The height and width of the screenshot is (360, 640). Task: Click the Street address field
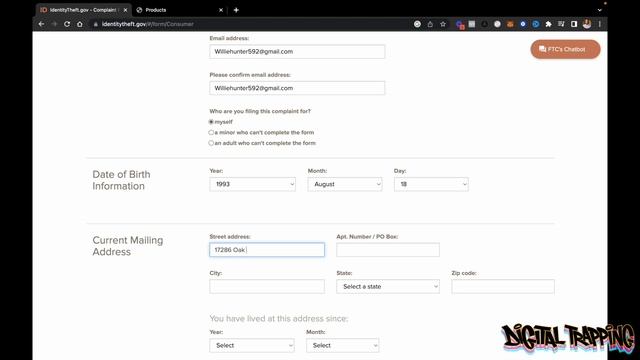click(x=267, y=250)
